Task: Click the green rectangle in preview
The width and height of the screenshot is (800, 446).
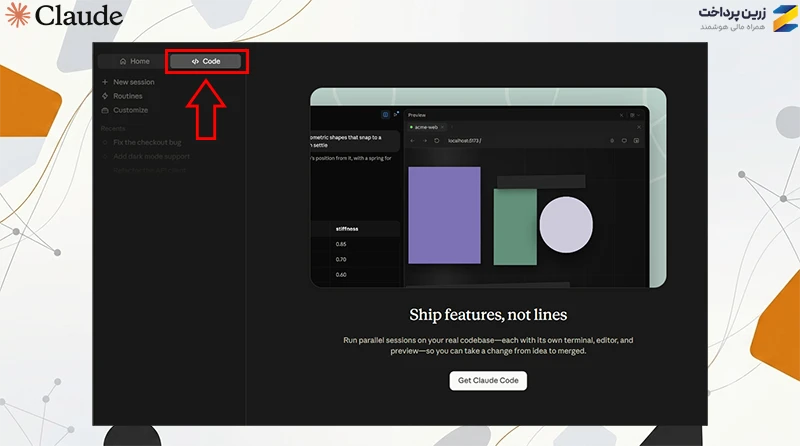Action: tap(515, 227)
